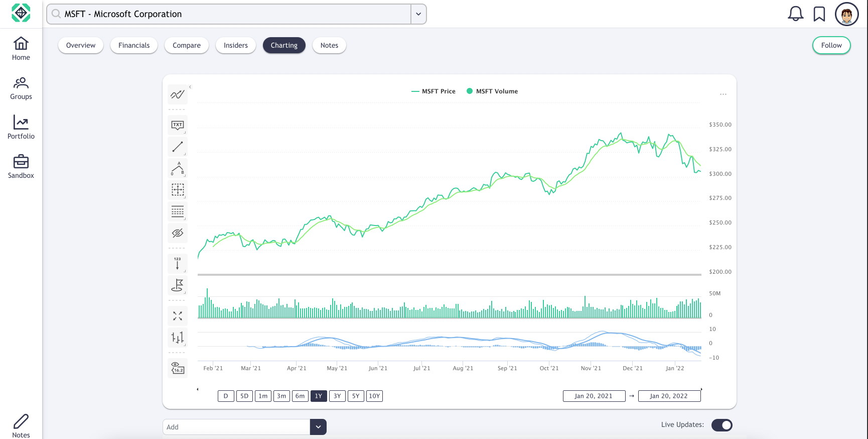Select the 5Y time range
This screenshot has height=439, width=868.
[x=356, y=396]
